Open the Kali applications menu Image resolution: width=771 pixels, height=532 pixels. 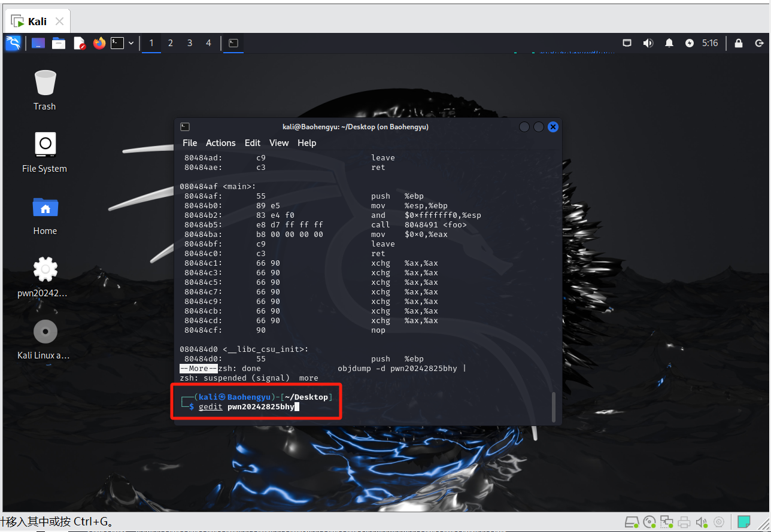(x=13, y=43)
